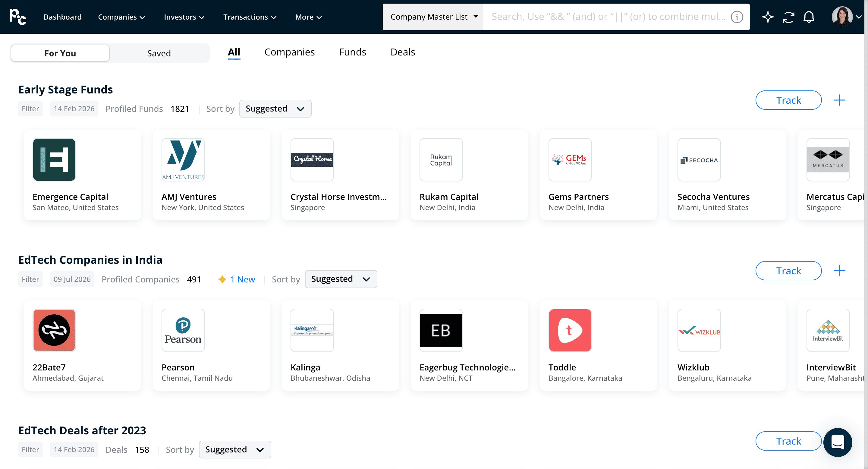Screen dimensions: 868x469
Task: Open EdTech Companies sort dropdown
Action: (x=341, y=279)
